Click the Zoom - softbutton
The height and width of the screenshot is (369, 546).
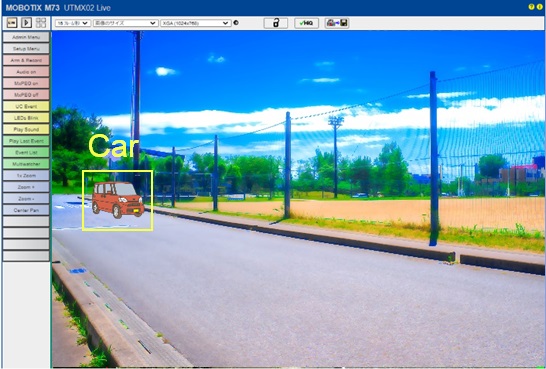[26, 198]
